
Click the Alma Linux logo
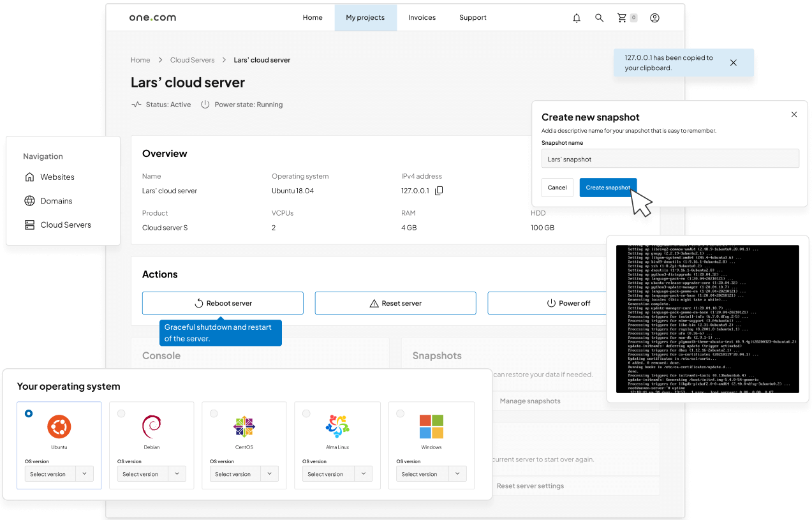point(337,426)
